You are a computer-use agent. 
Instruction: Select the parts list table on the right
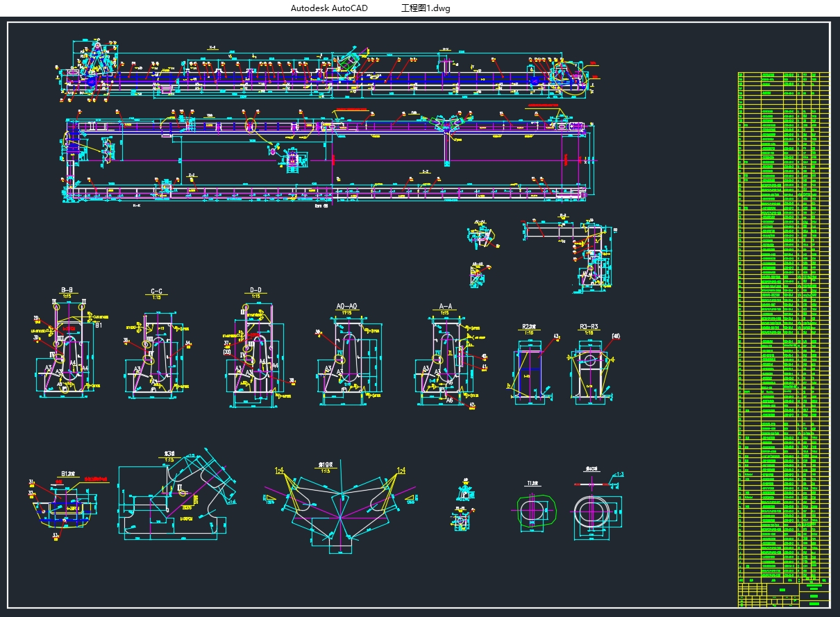coord(783,327)
